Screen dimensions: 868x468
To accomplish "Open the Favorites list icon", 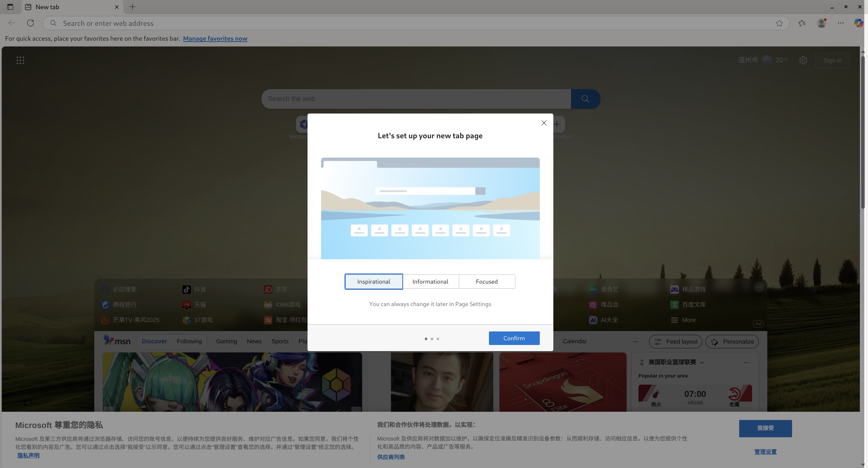I will tap(802, 23).
